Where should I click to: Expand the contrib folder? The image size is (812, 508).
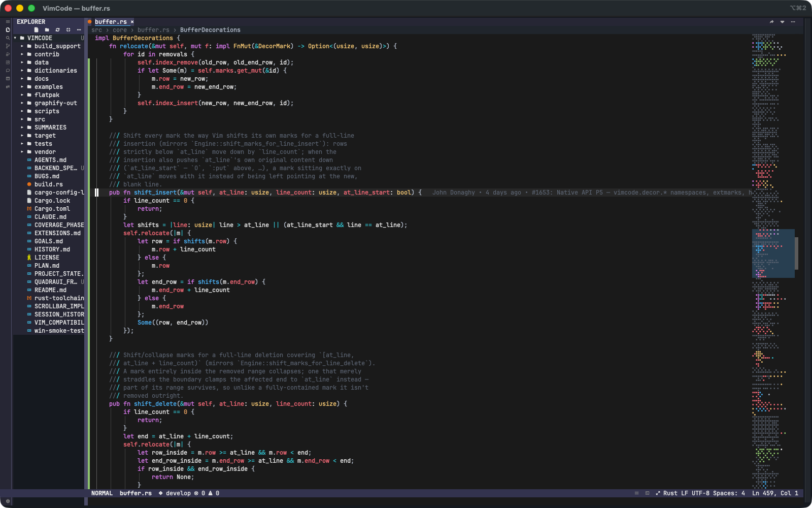tap(49, 54)
